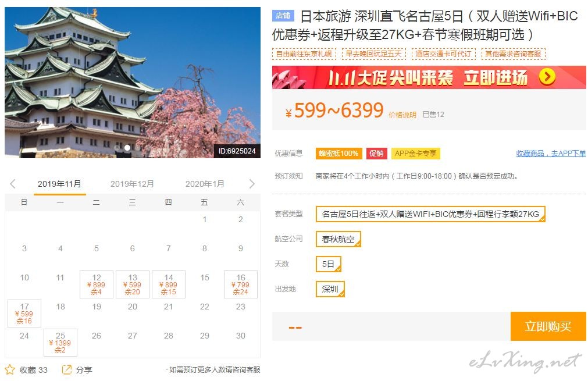Click the yellow arrow on 11.11 banner
The height and width of the screenshot is (381, 588).
pyautogui.click(x=547, y=77)
